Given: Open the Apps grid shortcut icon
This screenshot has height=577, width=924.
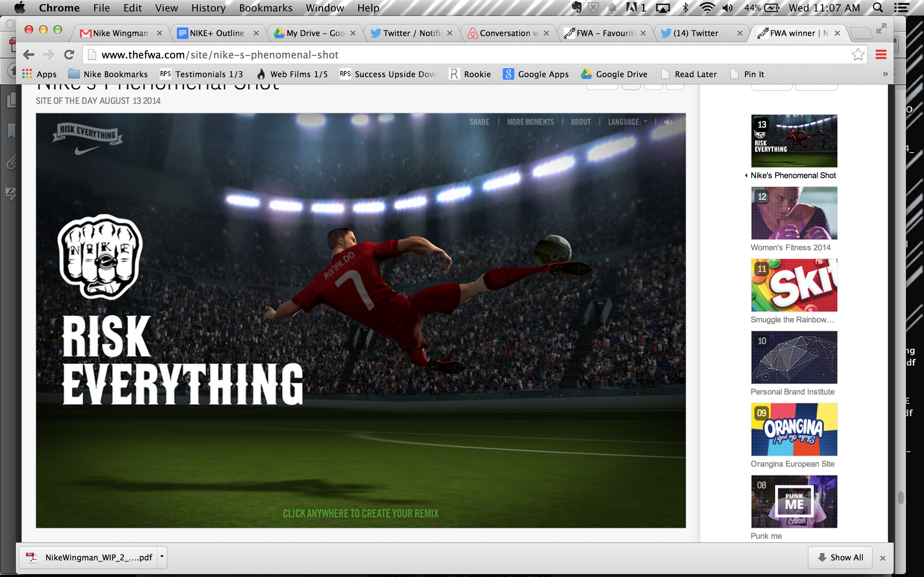Looking at the screenshot, I should (x=27, y=74).
